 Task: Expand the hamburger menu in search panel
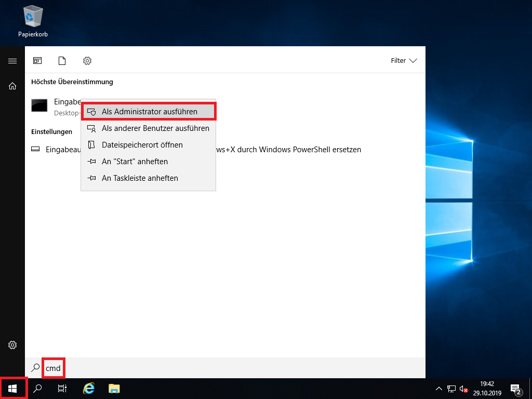pos(12,61)
